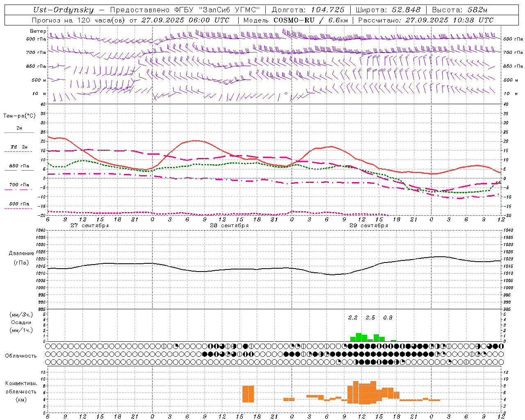This screenshot has height=420, width=525.
Task: Click the (мм/1ч.) precipitation unit label
Action: (x=21, y=330)
